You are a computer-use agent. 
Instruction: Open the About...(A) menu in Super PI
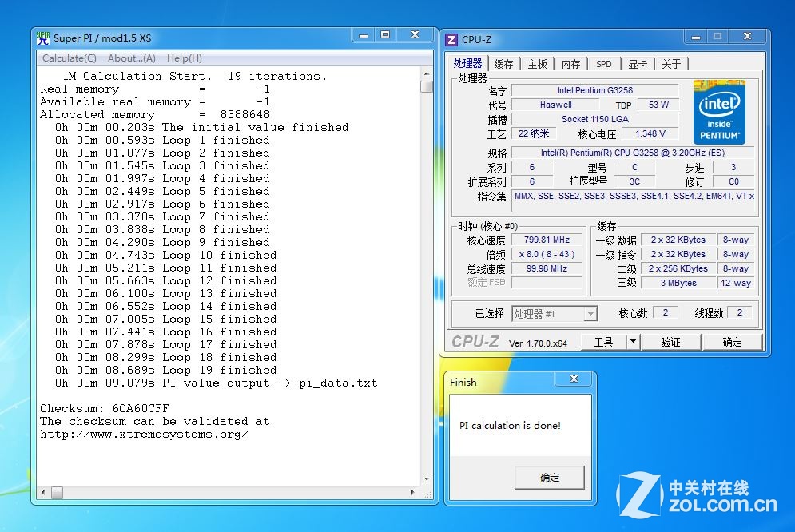(x=131, y=58)
